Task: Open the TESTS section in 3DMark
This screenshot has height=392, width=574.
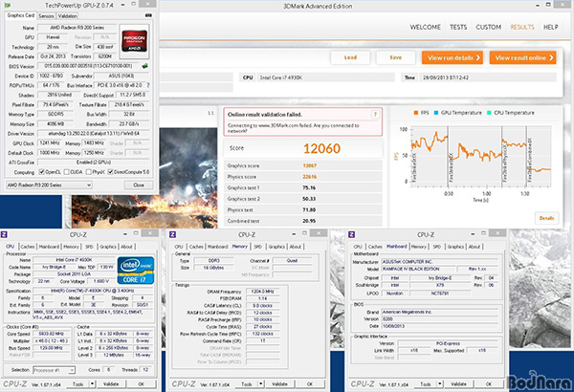Action: [458, 27]
